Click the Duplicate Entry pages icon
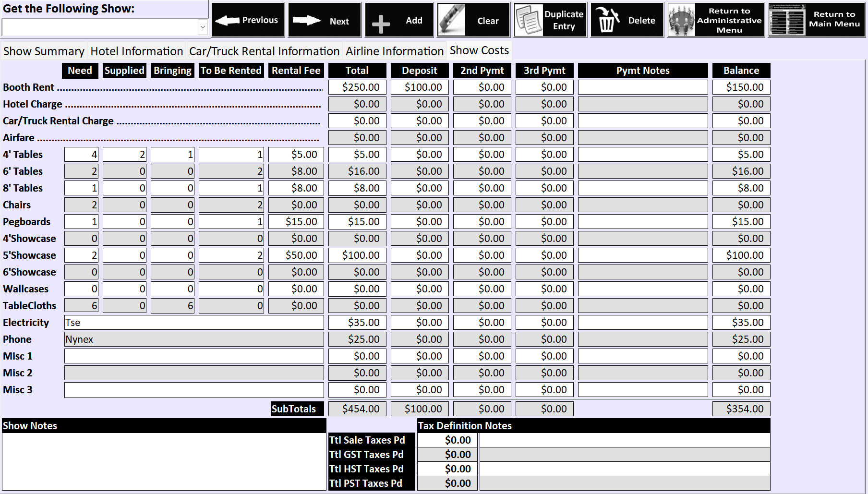The height and width of the screenshot is (494, 868). (x=528, y=20)
